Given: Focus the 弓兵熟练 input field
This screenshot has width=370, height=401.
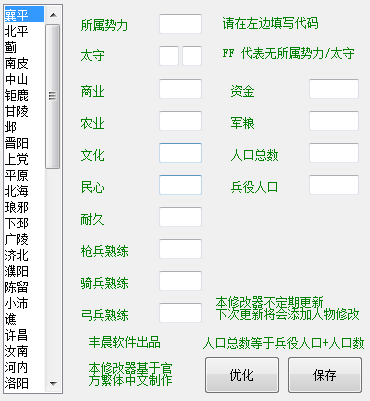Looking at the screenshot, I should [x=180, y=313].
